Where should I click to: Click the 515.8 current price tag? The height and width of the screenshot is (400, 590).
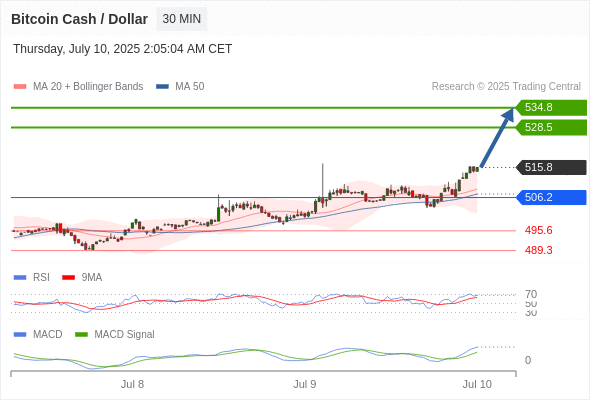[x=551, y=167]
